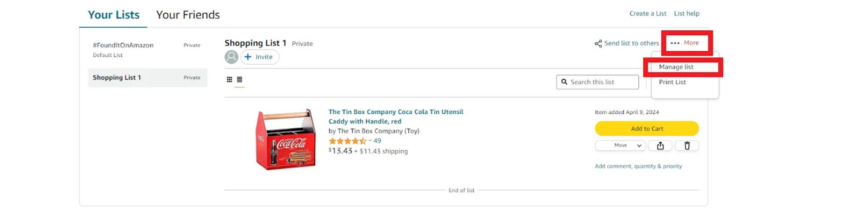Open the Your Friends tab
The height and width of the screenshot is (215, 868).
click(x=188, y=15)
